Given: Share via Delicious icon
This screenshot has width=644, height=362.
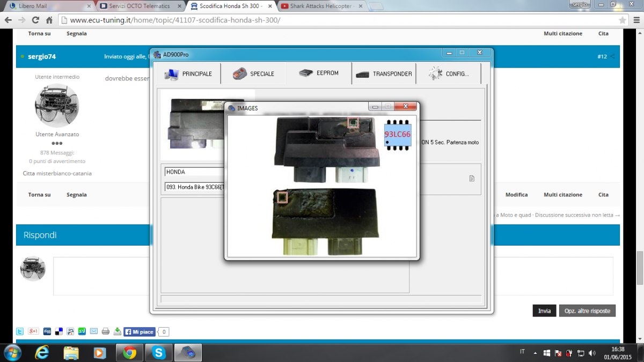Looking at the screenshot, I should click(58, 331).
